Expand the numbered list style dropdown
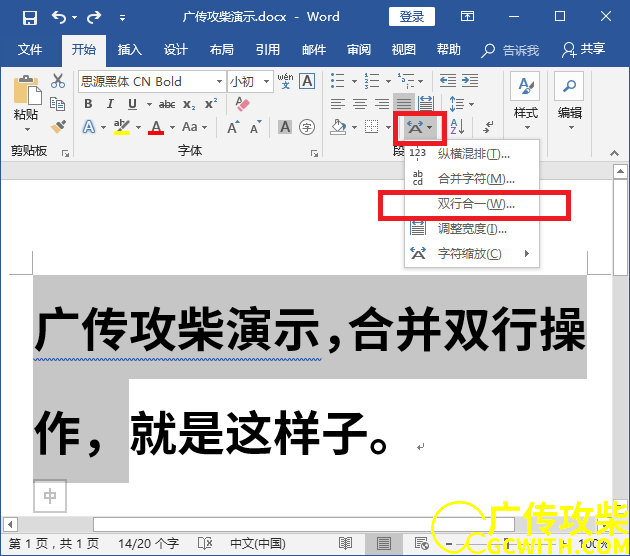Image resolution: width=630 pixels, height=556 pixels. pyautogui.click(x=388, y=81)
